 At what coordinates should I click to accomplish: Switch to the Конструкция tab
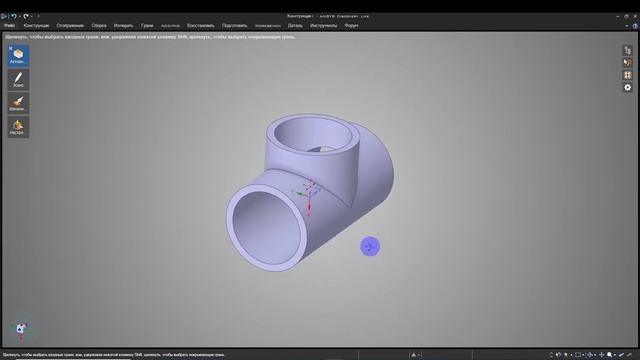click(36, 25)
